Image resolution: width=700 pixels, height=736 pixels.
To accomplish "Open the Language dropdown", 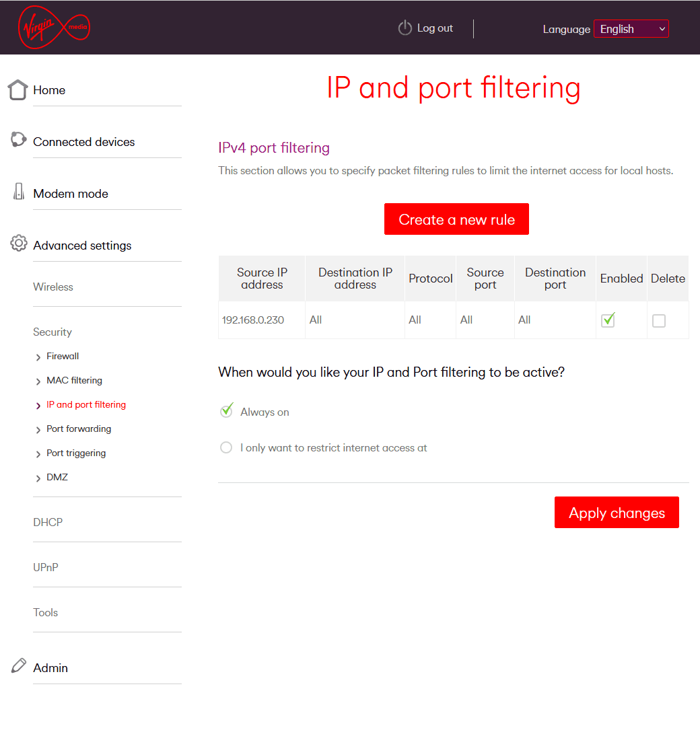I will (631, 29).
